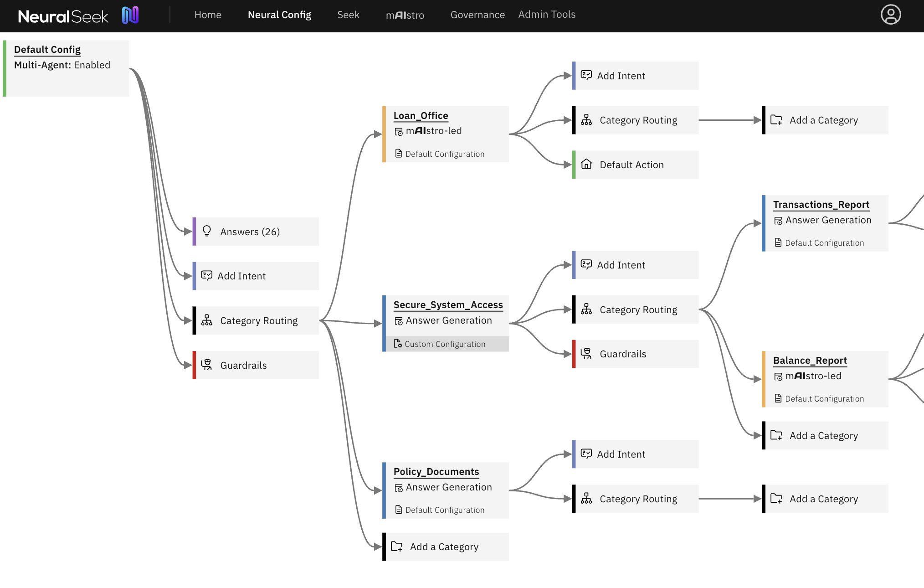The width and height of the screenshot is (924, 588).
Task: Click the Custom Configuration file-gear icon
Action: click(398, 344)
